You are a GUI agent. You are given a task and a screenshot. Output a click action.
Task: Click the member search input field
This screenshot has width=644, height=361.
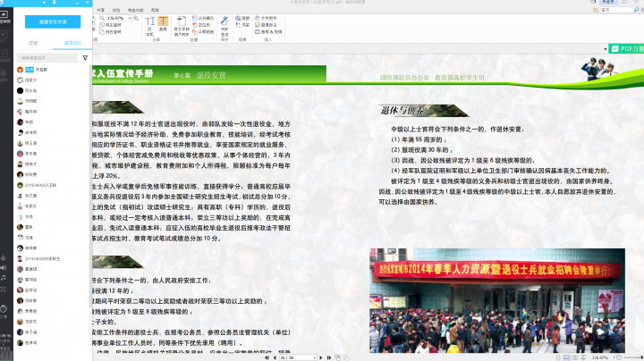point(47,56)
